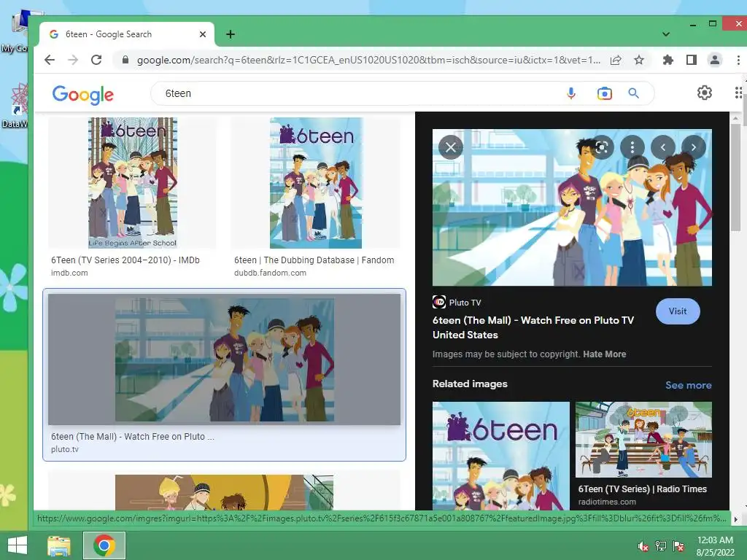
Task: Open the large 6teen preview image
Action: click(x=572, y=208)
